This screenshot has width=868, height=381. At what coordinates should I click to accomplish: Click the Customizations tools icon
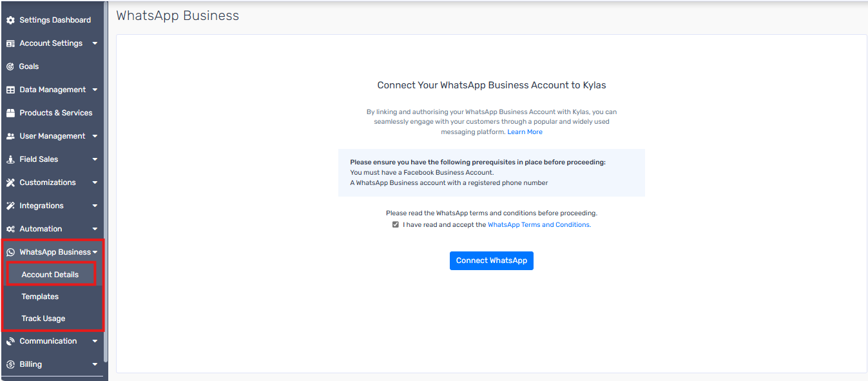(10, 182)
